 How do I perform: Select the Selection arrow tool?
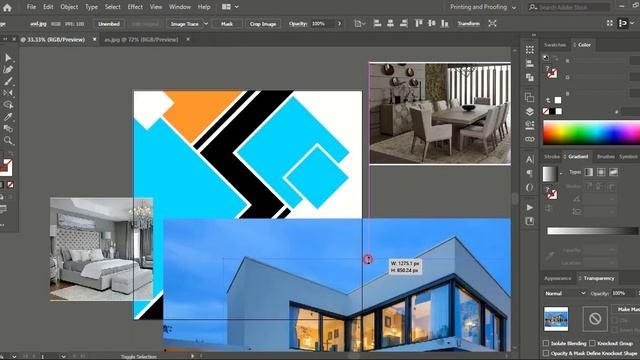click(x=8, y=58)
